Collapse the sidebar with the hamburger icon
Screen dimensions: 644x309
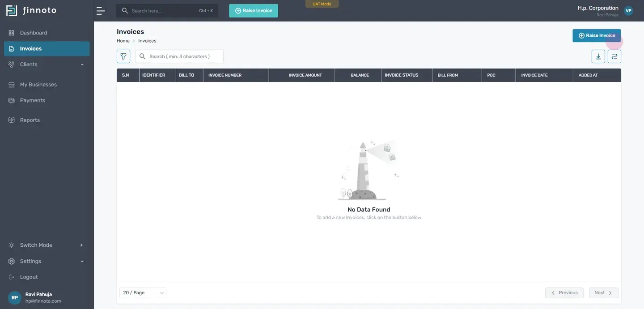click(101, 11)
